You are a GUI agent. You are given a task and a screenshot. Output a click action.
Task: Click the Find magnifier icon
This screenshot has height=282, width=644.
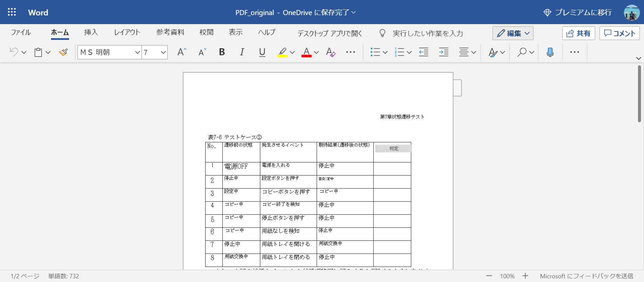[x=522, y=52]
